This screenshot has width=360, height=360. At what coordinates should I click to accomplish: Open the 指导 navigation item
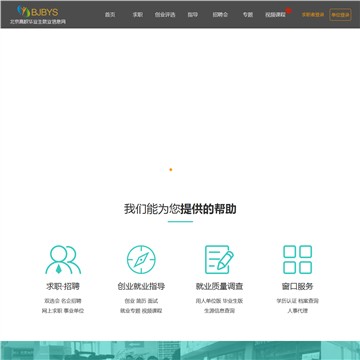click(192, 15)
